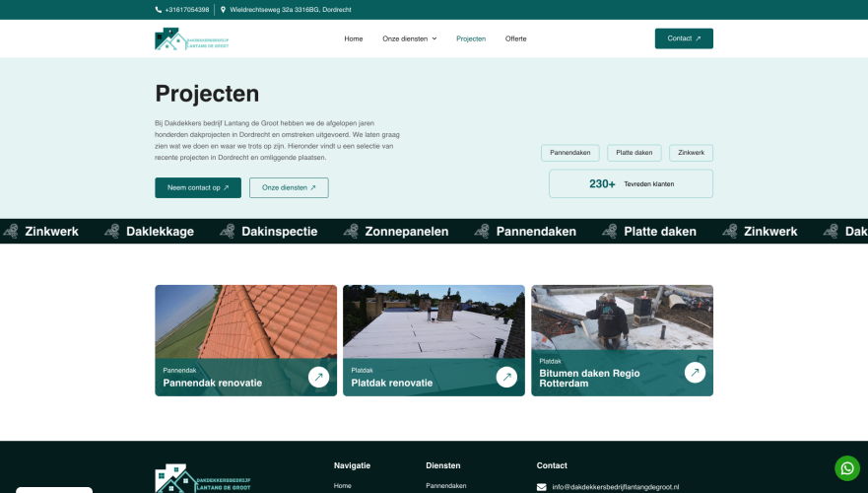Click the footer Home link

[343, 486]
